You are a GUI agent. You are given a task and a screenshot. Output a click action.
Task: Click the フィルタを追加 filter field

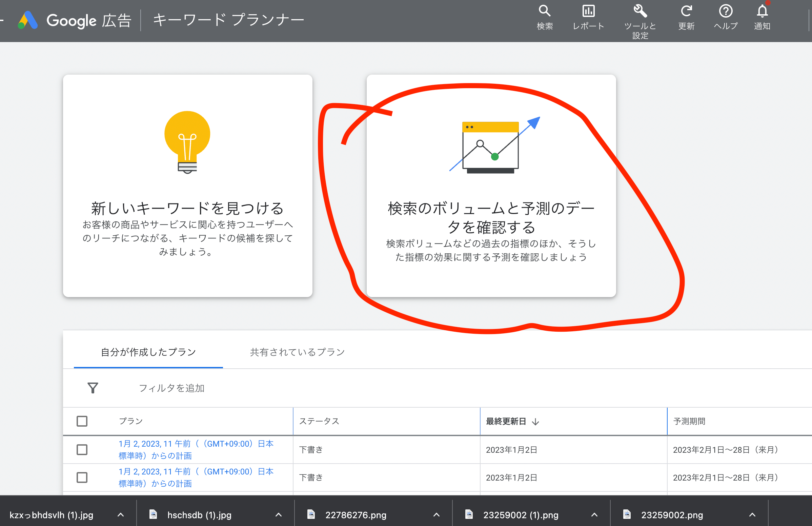click(171, 388)
